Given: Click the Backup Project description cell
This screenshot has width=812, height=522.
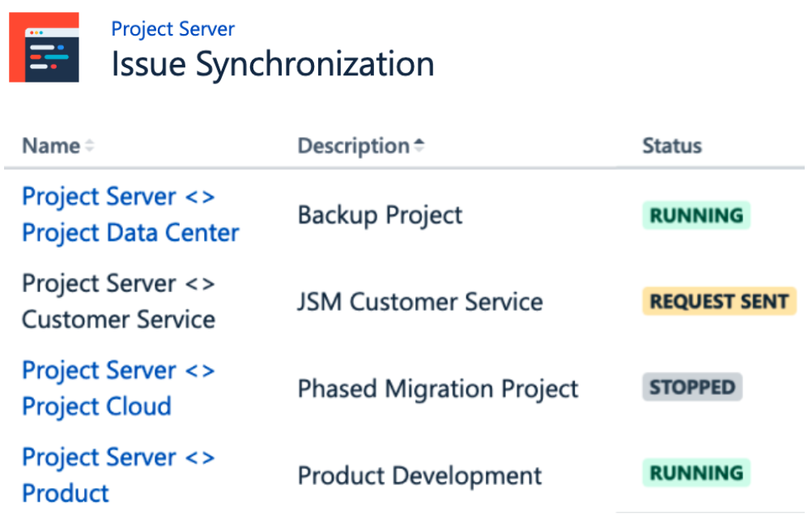Looking at the screenshot, I should [x=380, y=215].
